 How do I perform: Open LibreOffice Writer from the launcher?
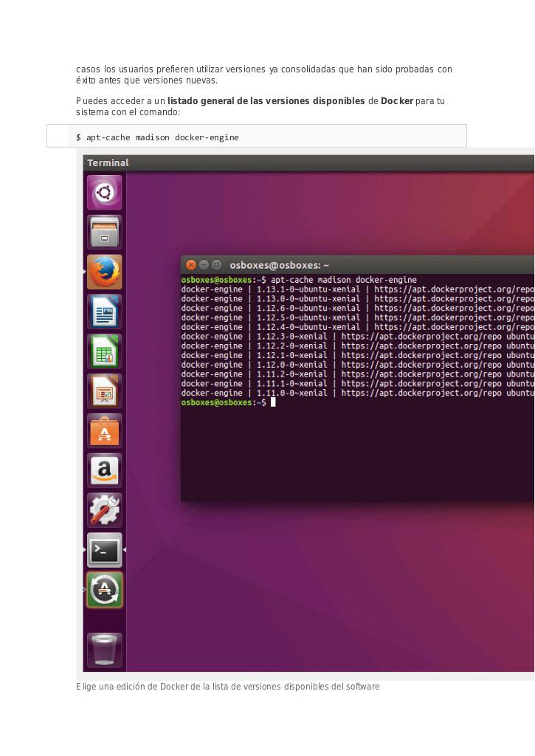point(105,312)
